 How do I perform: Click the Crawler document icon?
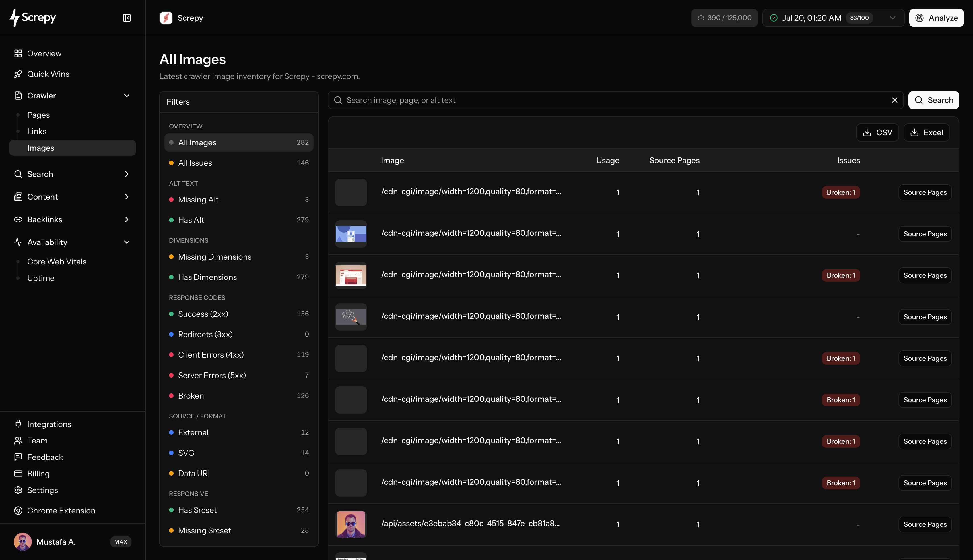tap(18, 96)
